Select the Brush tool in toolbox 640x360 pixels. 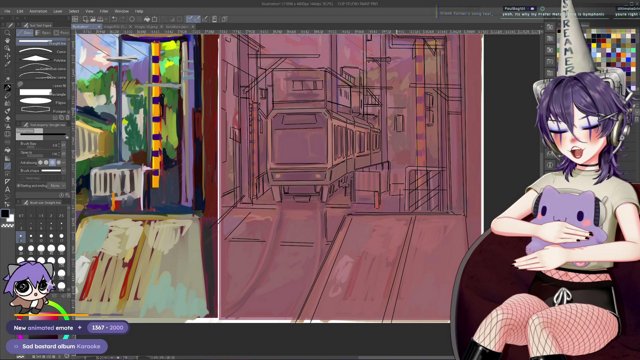click(x=7, y=104)
